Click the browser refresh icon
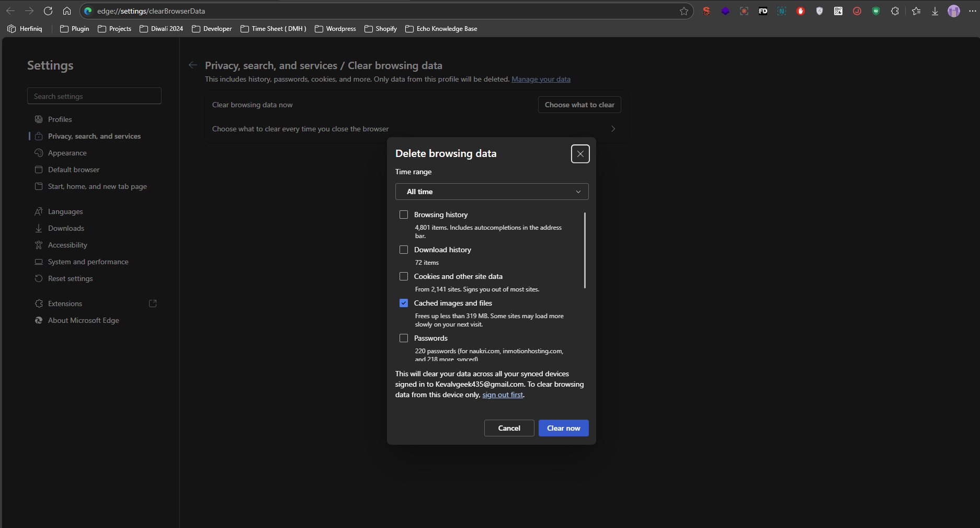This screenshot has width=980, height=528. pyautogui.click(x=48, y=11)
